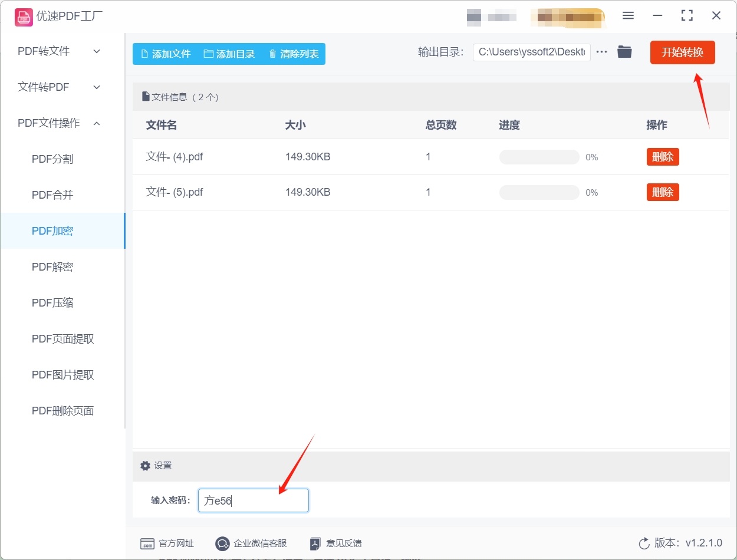Open 企业微信客服 customer service link
The height and width of the screenshot is (560, 737).
(x=251, y=543)
